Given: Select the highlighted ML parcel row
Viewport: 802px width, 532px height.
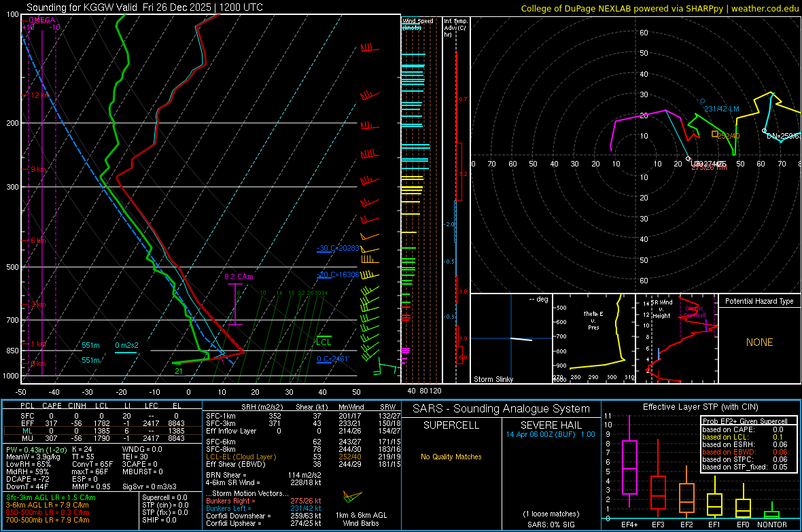Looking at the screenshot, I should click(103, 431).
